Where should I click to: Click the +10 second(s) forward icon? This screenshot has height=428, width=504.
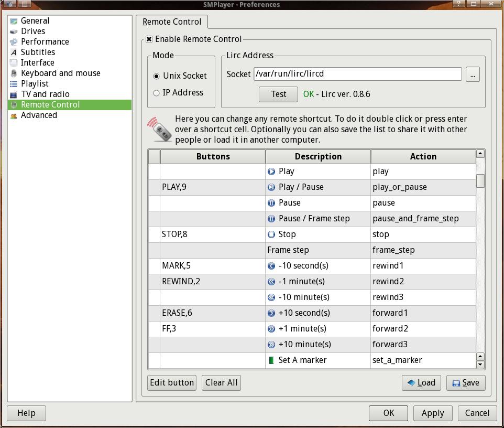point(271,313)
